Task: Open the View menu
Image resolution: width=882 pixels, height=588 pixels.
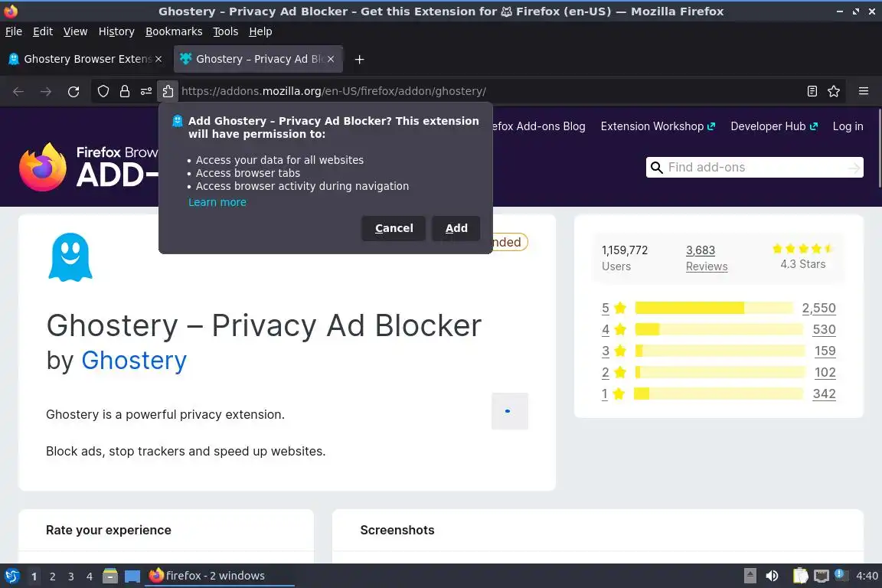Action: (75, 31)
